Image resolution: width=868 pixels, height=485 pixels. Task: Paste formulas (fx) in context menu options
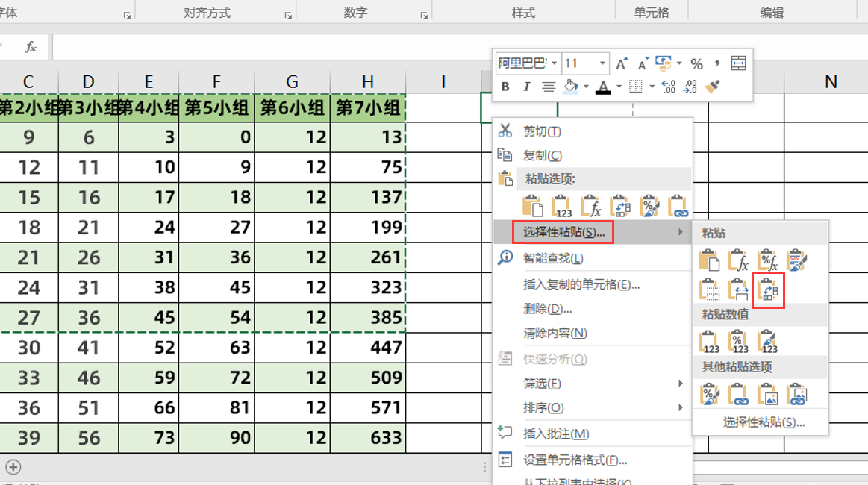point(590,206)
